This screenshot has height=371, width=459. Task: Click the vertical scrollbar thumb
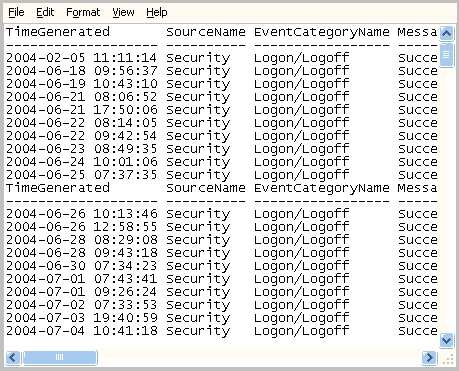click(446, 54)
